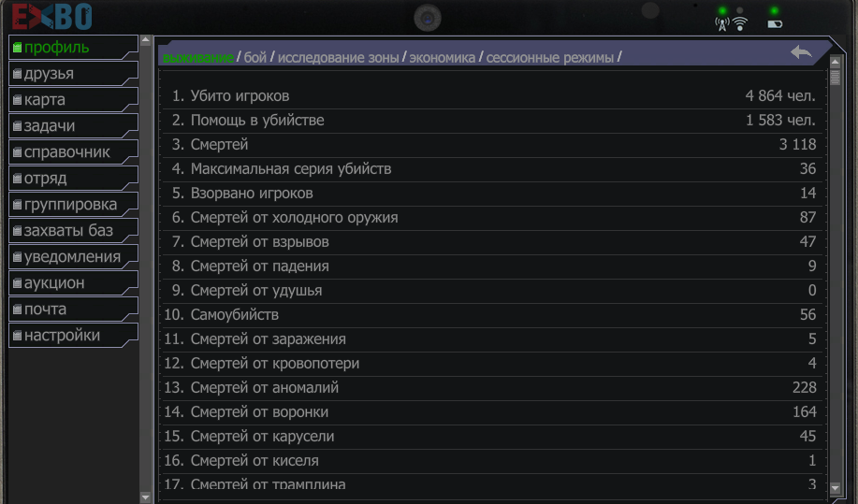
Task: Click the EXBO logo
Action: (52, 17)
